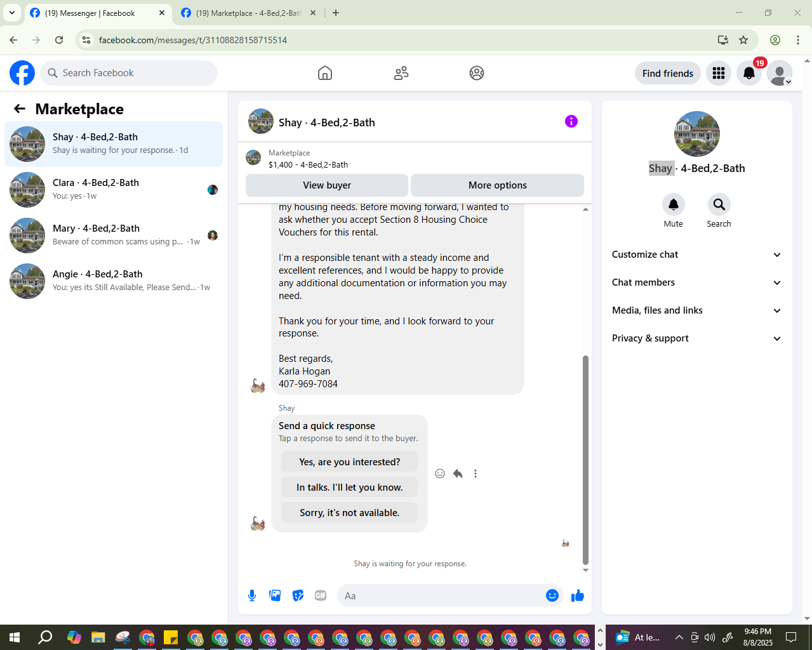Open Chrome three-dot menu
The height and width of the screenshot is (650, 812).
(798, 40)
